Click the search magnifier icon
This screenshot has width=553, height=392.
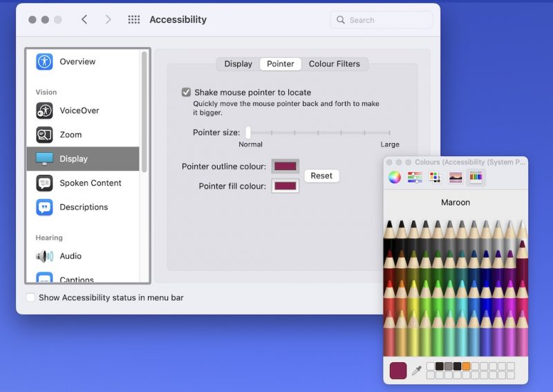pyautogui.click(x=340, y=20)
